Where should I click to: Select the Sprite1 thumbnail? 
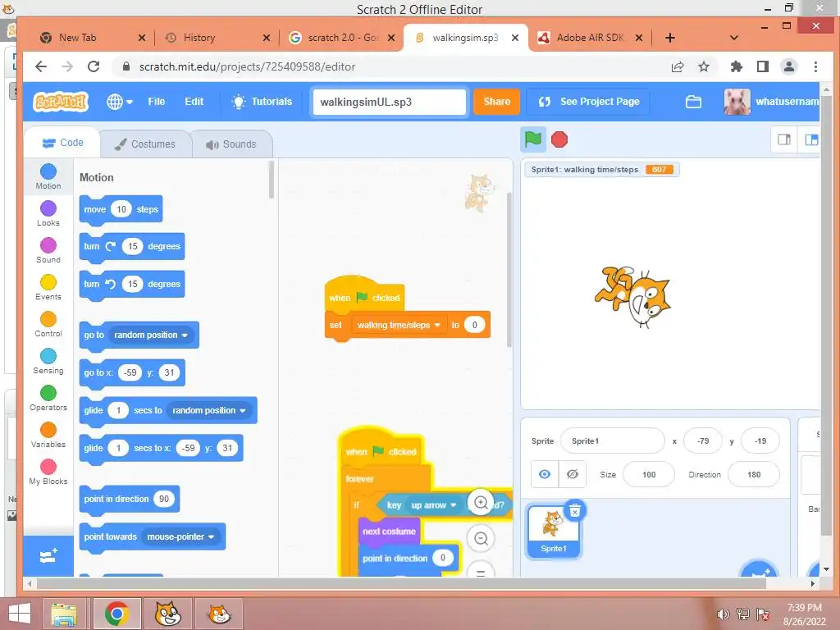(x=554, y=532)
